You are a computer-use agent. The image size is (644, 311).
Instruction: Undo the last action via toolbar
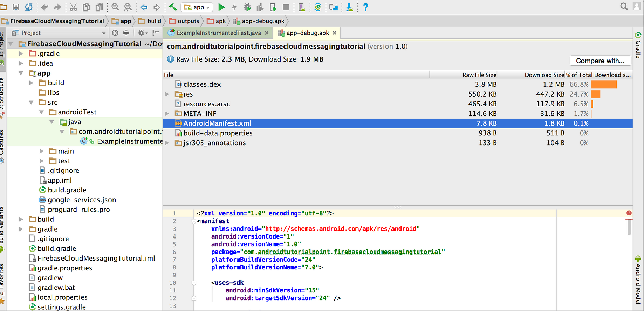[45, 7]
